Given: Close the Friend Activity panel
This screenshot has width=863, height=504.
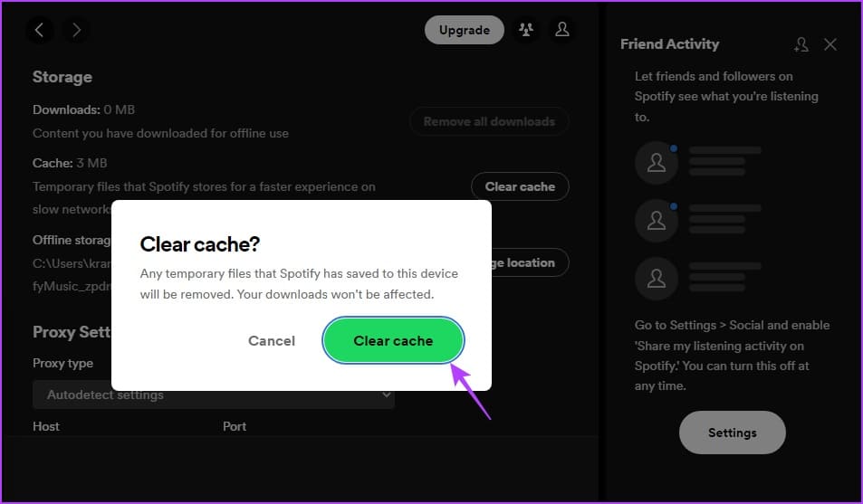Looking at the screenshot, I should coord(830,44).
